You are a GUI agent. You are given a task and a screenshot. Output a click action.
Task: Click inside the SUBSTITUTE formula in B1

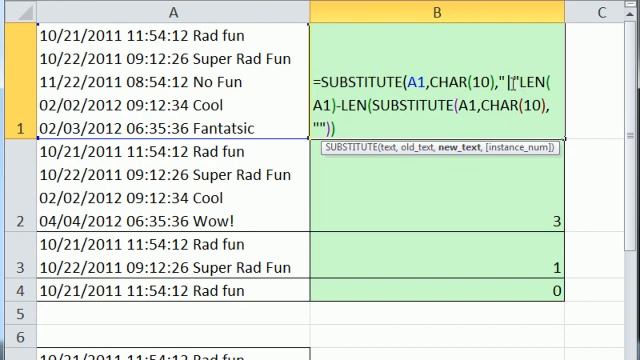432,105
